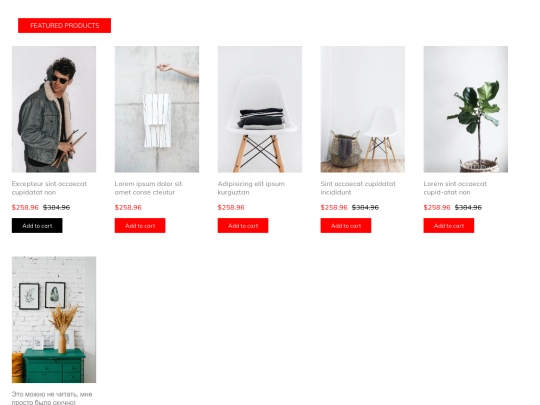Open the Russian-titled product link
This screenshot has height=405, width=540.
[x=52, y=398]
